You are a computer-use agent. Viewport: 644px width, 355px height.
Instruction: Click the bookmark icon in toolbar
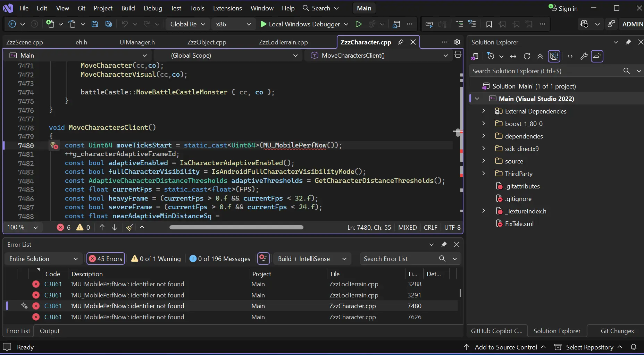[489, 24]
